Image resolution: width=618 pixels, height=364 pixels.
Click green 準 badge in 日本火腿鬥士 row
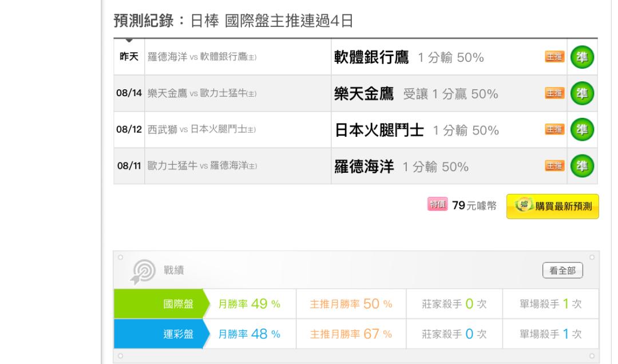582,130
